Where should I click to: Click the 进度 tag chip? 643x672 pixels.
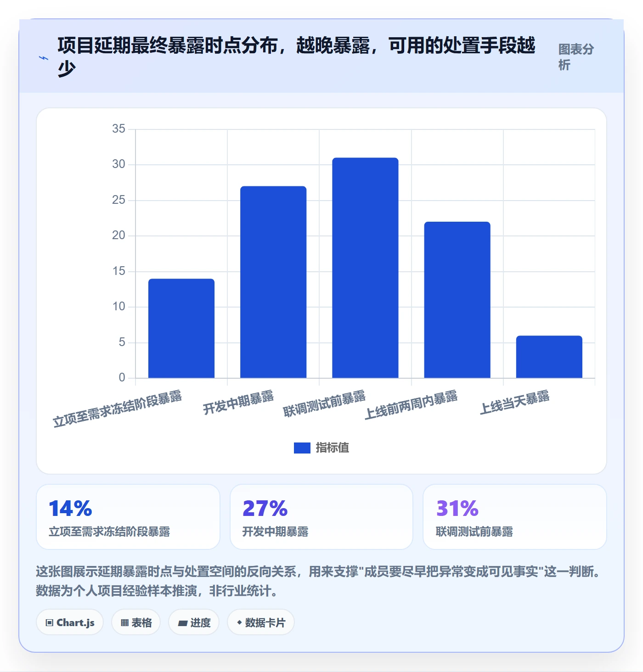click(x=194, y=622)
